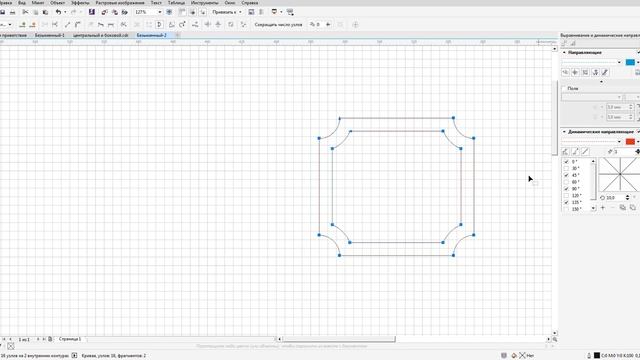This screenshot has width=640, height=360.
Task: Enable the Поля checkbox
Action: 564,89
